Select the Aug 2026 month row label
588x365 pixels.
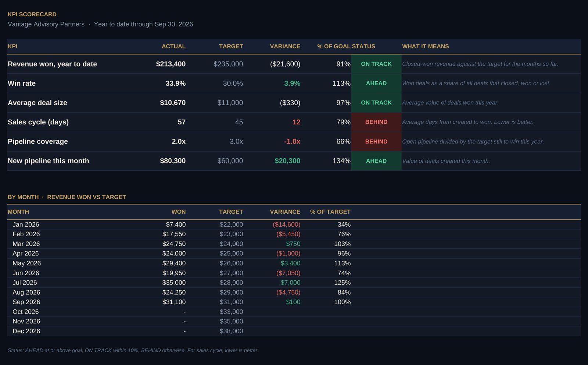pos(26,293)
